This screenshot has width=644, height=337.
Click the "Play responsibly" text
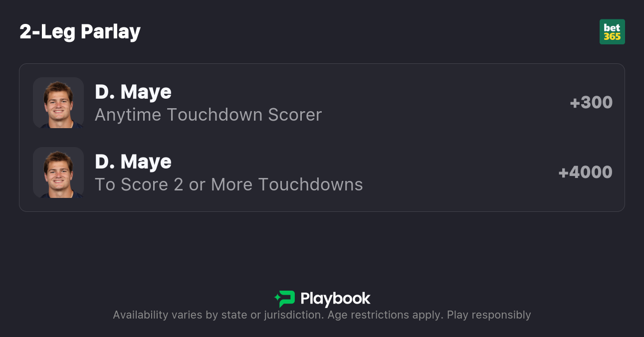pyautogui.click(x=489, y=315)
